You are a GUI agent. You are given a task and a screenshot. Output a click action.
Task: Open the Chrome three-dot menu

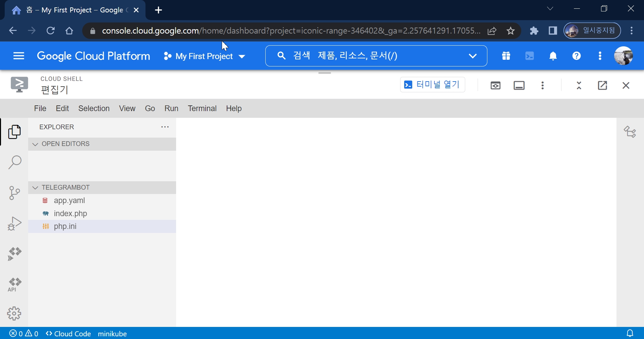[632, 31]
